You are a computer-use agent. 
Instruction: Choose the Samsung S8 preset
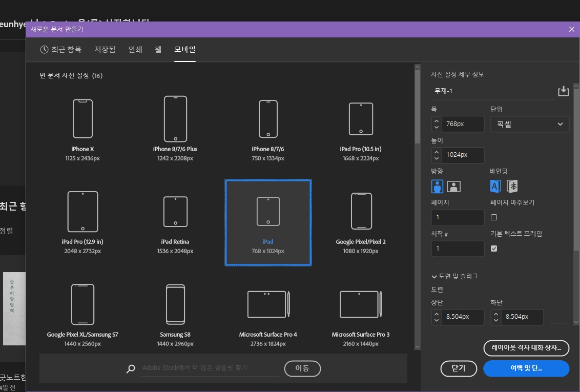point(175,315)
